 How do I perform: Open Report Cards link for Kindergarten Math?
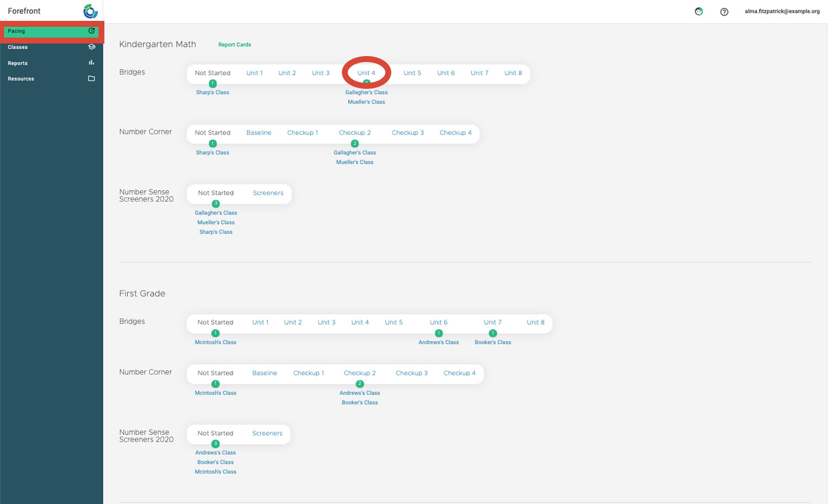pos(235,45)
